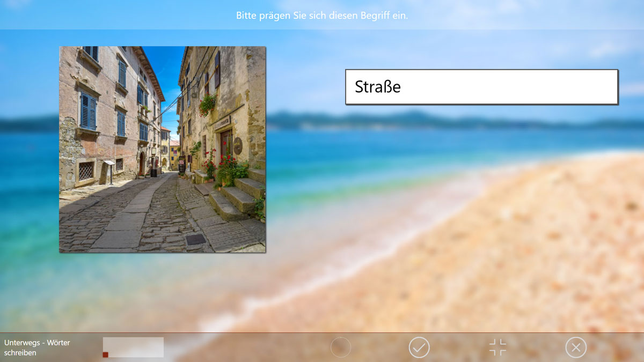Click the circular timer indicator
The image size is (644, 362).
click(341, 348)
